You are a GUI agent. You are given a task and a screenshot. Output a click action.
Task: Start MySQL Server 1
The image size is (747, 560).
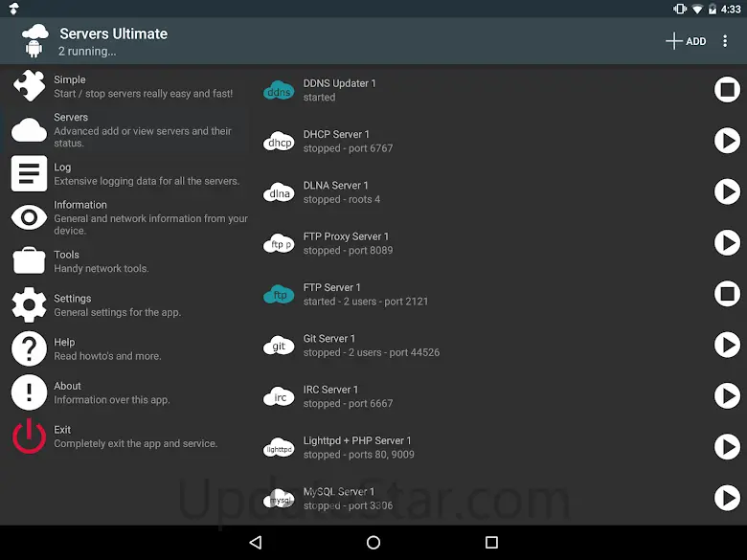[x=727, y=498]
